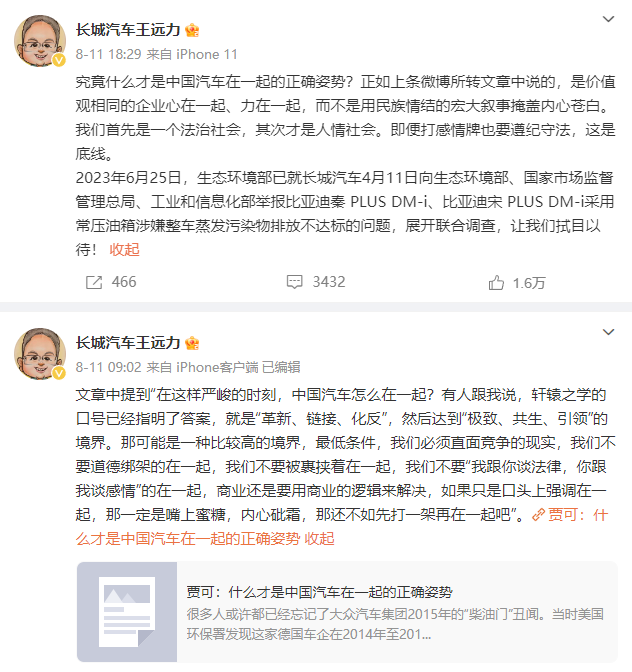Image resolution: width=632 pixels, height=672 pixels.
Task: Click timestamp 8-11 18:29 of first post
Action: (x=108, y=54)
